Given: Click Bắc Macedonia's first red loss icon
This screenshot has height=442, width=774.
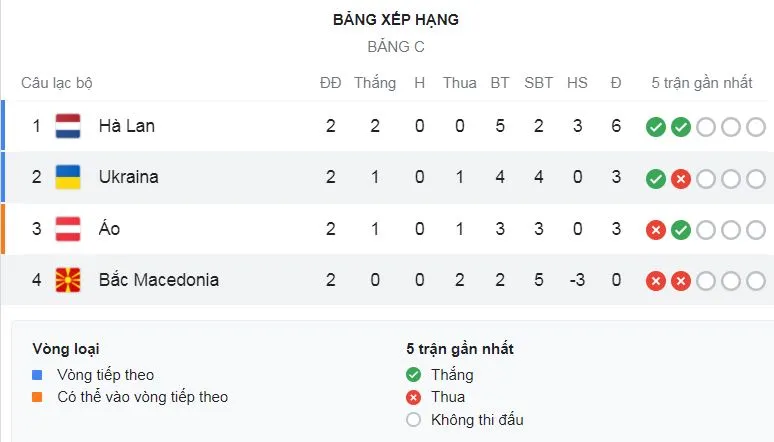Looking at the screenshot, I should pyautogui.click(x=656, y=281).
